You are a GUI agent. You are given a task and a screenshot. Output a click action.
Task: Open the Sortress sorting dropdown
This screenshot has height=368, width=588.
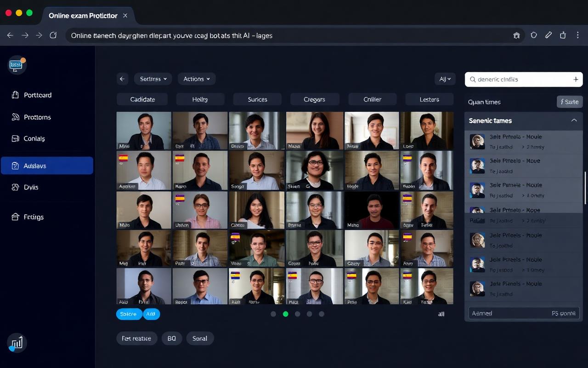point(153,79)
